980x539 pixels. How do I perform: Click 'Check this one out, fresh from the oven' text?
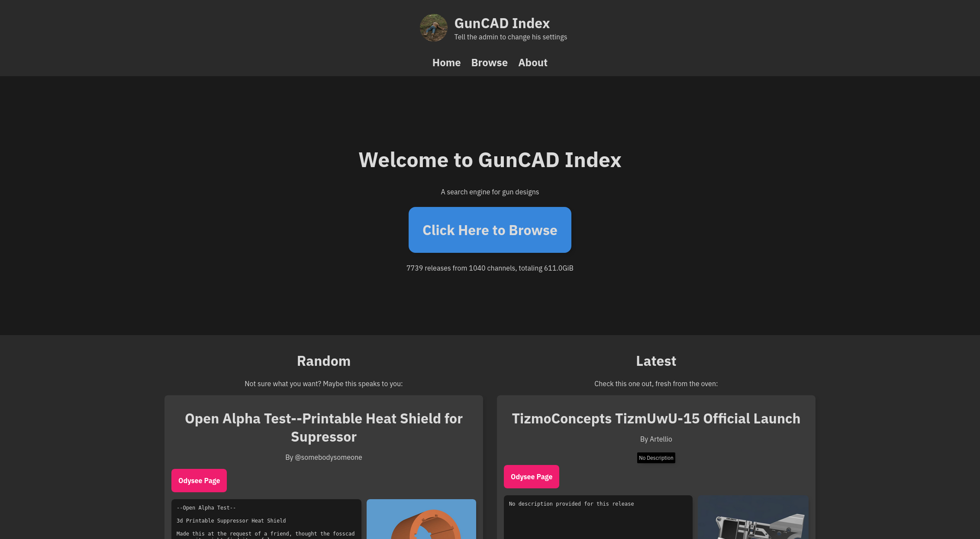656,384
